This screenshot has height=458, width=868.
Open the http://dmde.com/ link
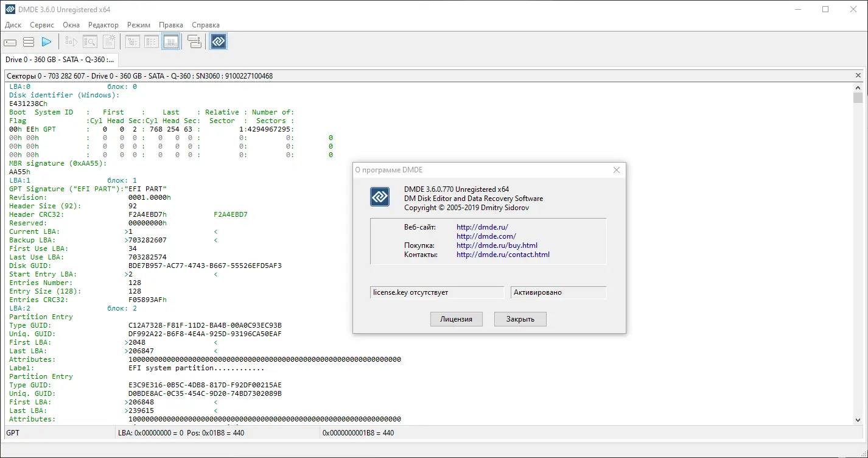[486, 236]
